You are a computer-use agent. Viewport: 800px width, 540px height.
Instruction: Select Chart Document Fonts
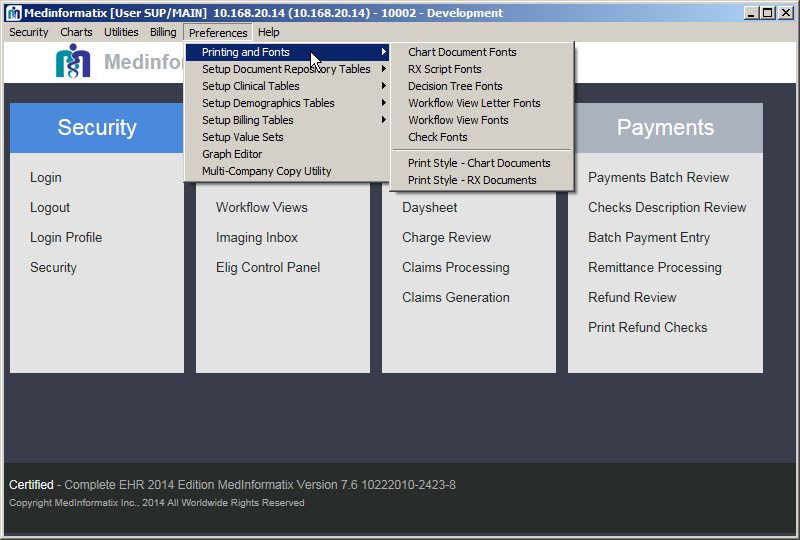tap(482, 52)
